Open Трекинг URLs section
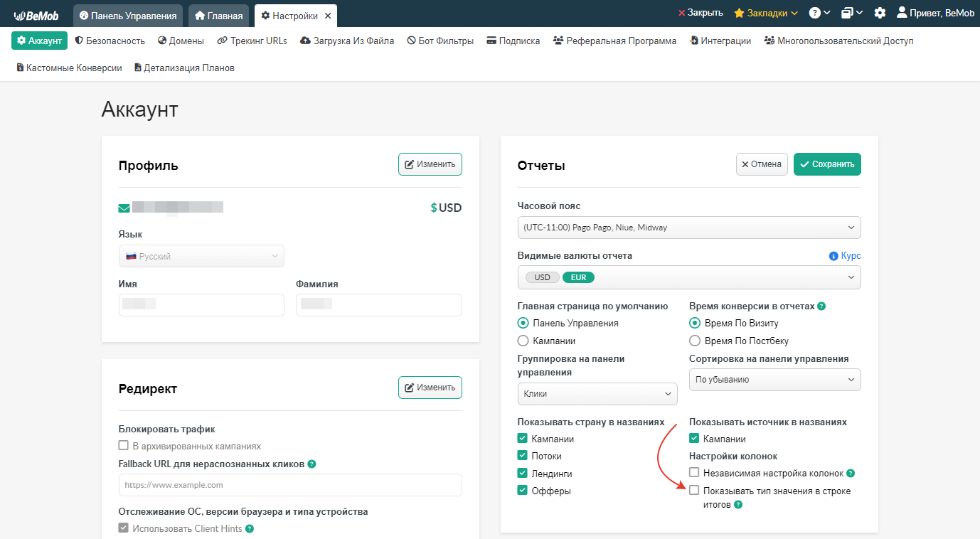 tap(252, 41)
